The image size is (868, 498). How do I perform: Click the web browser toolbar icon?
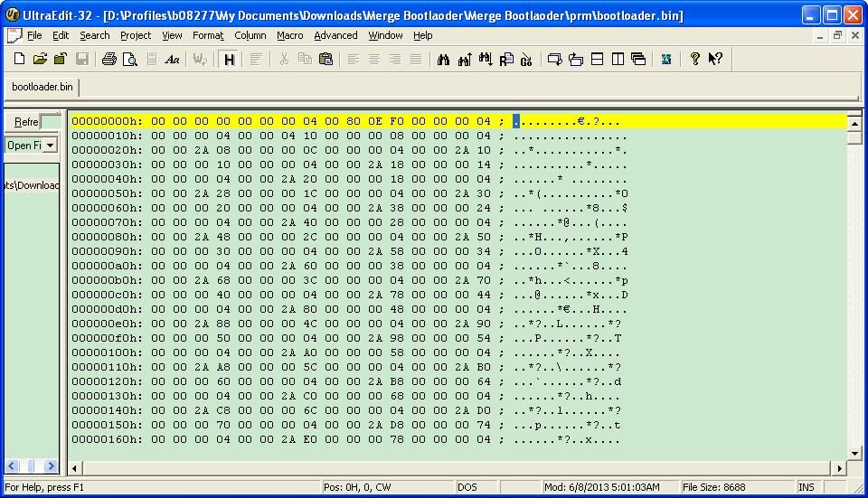point(666,59)
